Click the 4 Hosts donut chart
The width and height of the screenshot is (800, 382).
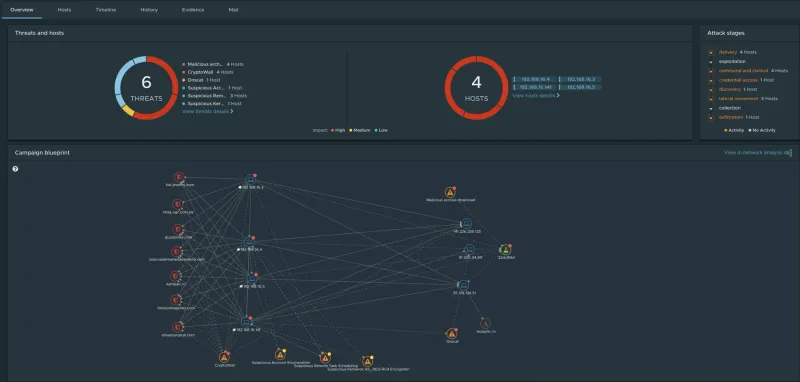tap(476, 88)
